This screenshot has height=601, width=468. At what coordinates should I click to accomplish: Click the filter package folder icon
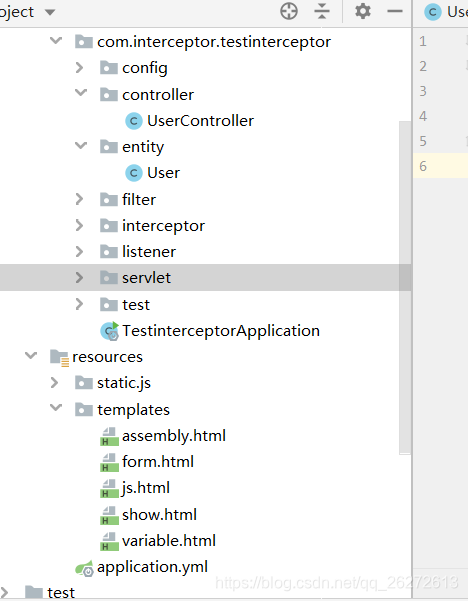click(109, 199)
